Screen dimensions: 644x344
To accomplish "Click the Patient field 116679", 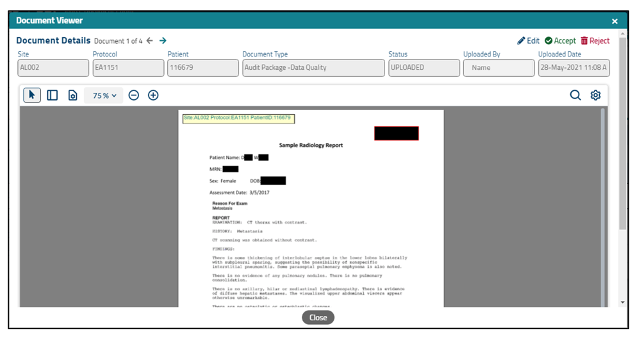I will coord(203,68).
